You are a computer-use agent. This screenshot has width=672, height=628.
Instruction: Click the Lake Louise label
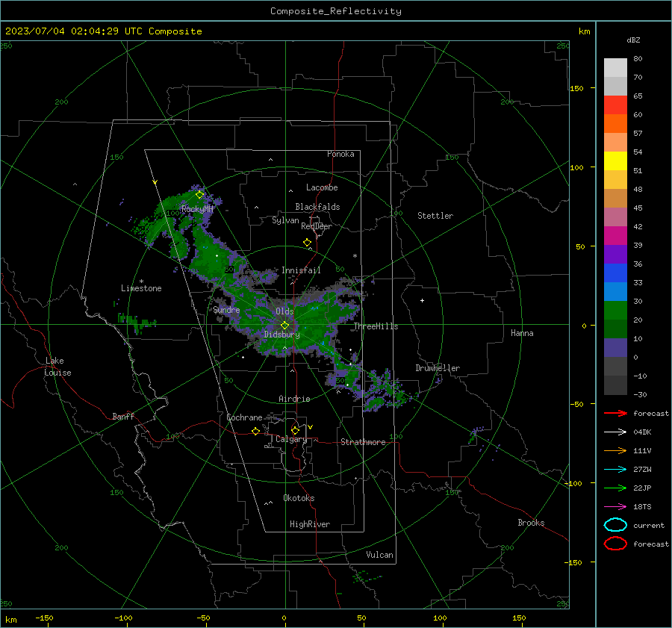57,367
